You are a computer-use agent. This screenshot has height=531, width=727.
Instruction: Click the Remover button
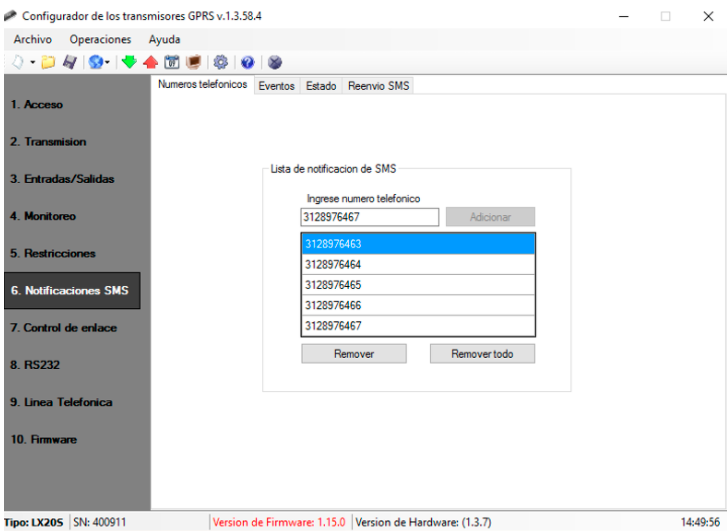coord(354,354)
